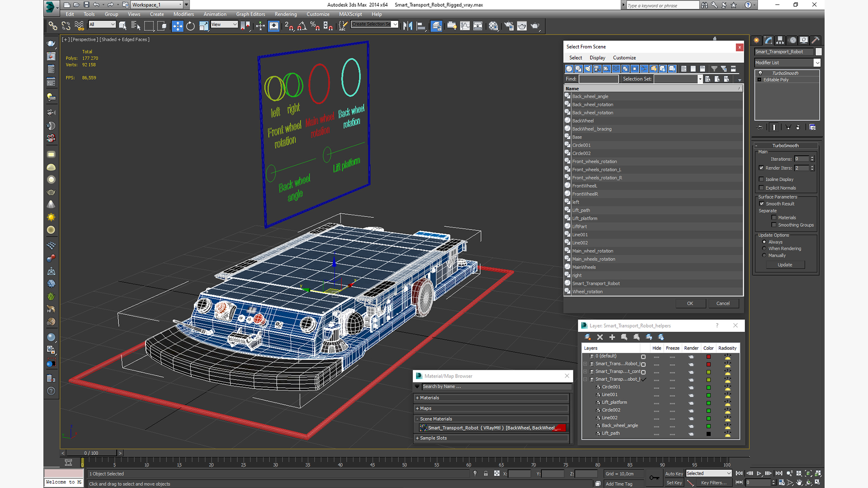
Task: Click Pin Stack icon below modifier stack
Action: [760, 127]
